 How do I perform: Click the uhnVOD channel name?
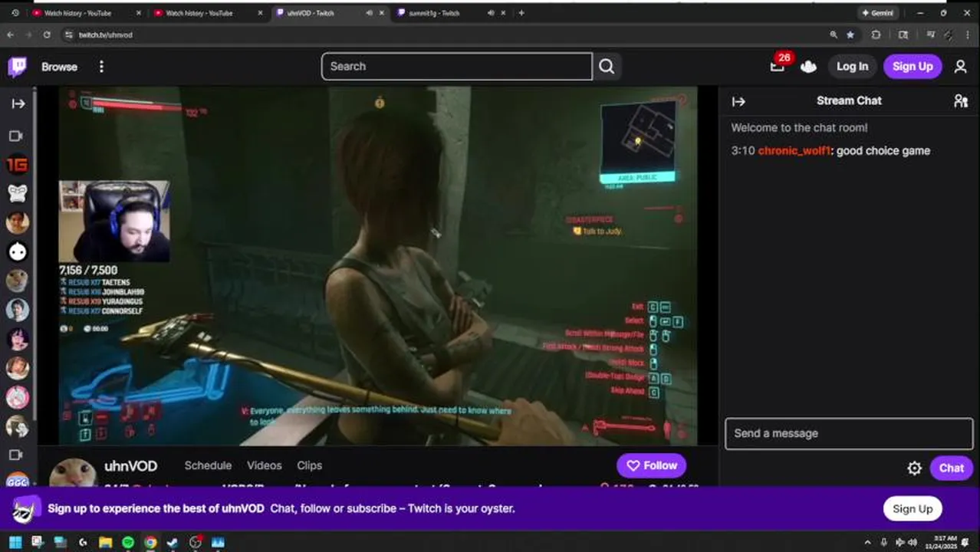click(131, 466)
